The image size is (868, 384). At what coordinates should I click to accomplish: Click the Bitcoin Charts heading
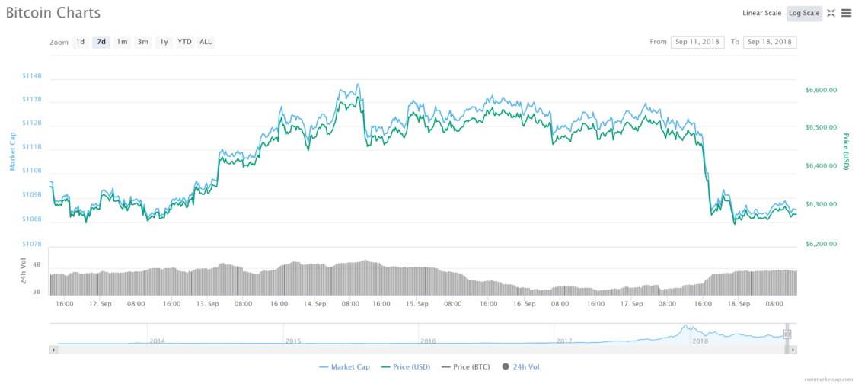tap(53, 13)
